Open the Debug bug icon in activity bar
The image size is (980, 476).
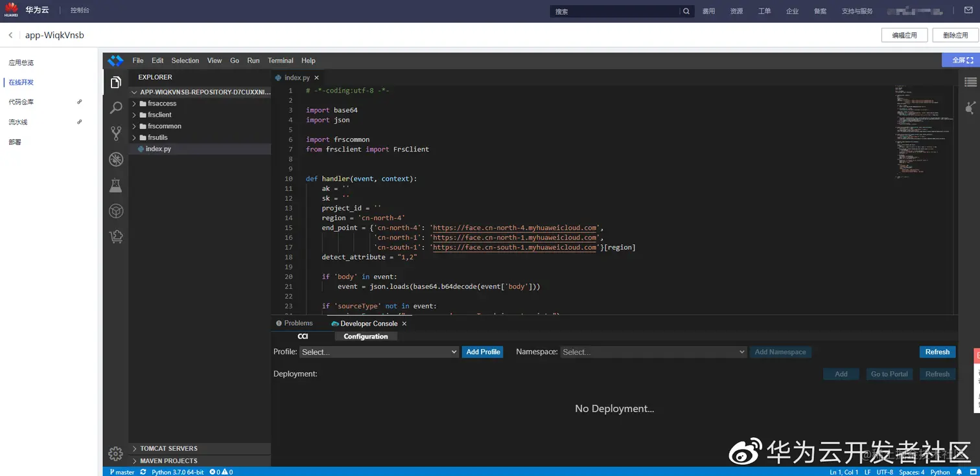tap(116, 159)
